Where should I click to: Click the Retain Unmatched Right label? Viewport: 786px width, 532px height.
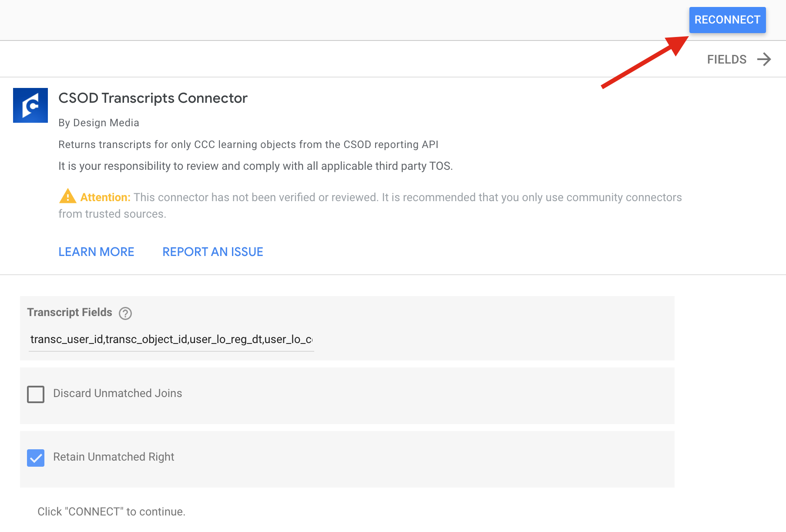tap(114, 457)
